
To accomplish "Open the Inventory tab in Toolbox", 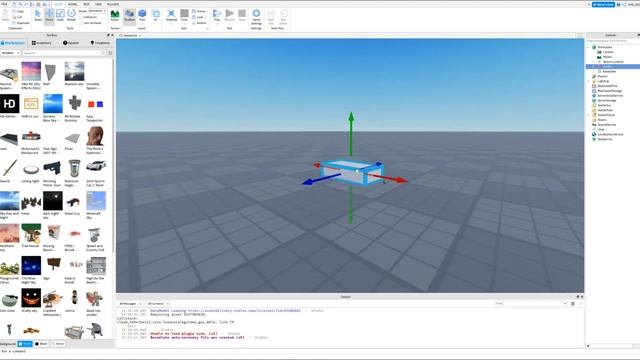I will pos(42,43).
